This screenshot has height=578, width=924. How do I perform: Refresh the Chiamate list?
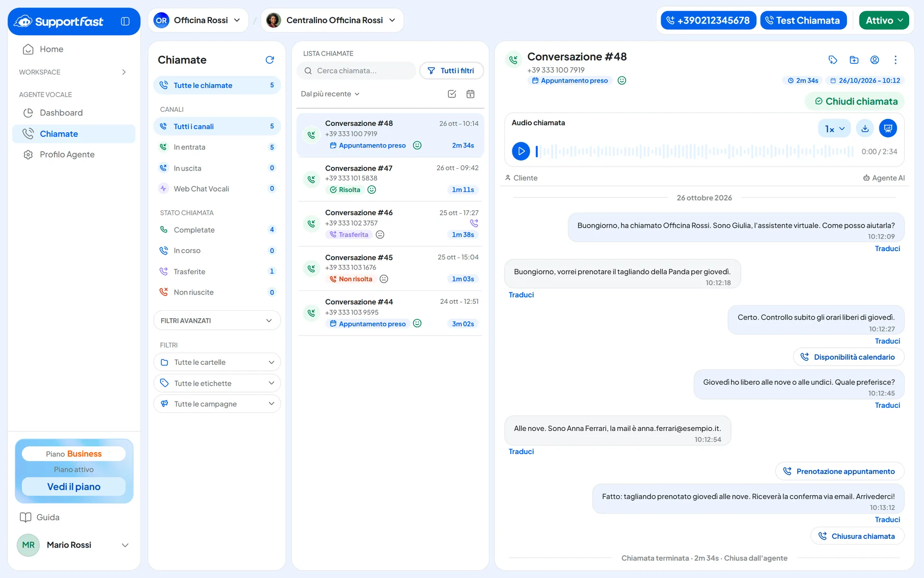click(x=270, y=60)
